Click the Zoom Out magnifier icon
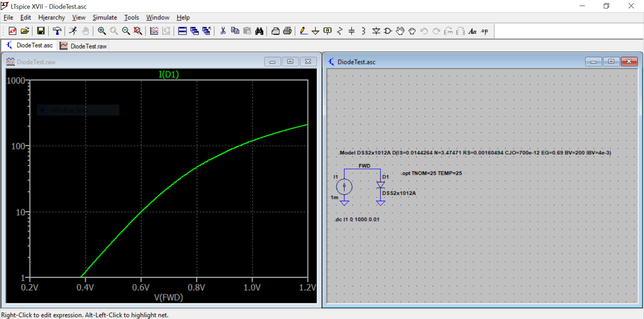This screenshot has width=644, height=319. coord(126,31)
